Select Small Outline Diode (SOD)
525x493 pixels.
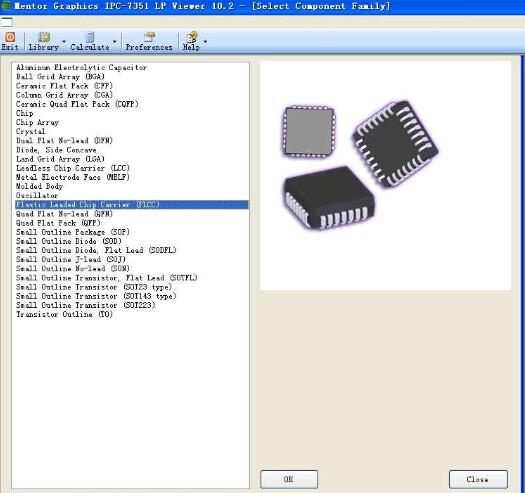(x=69, y=241)
